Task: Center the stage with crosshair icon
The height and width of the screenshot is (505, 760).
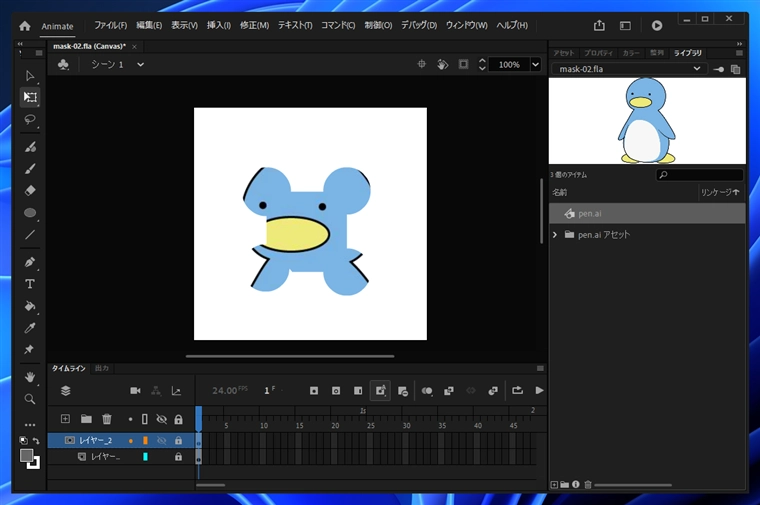Action: coord(422,64)
